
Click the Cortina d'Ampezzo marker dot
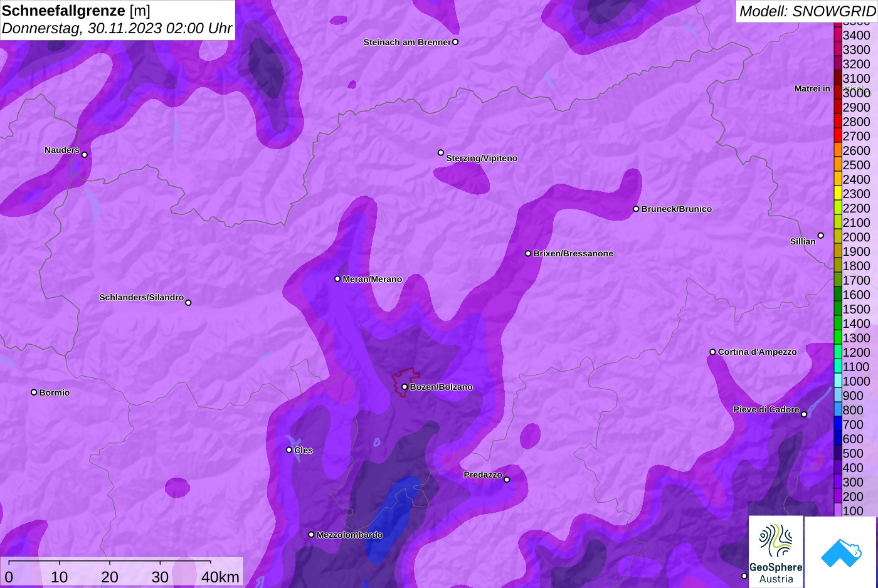[712, 352]
